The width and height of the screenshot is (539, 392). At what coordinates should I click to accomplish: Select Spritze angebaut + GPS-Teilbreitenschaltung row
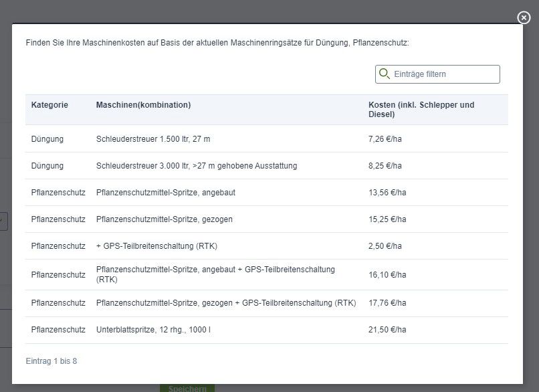267,275
